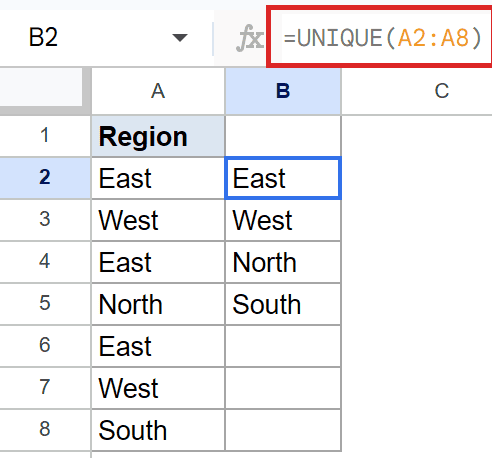Screen dimensions: 492x458
Task: Click cell A7 containing West
Action: click(158, 388)
